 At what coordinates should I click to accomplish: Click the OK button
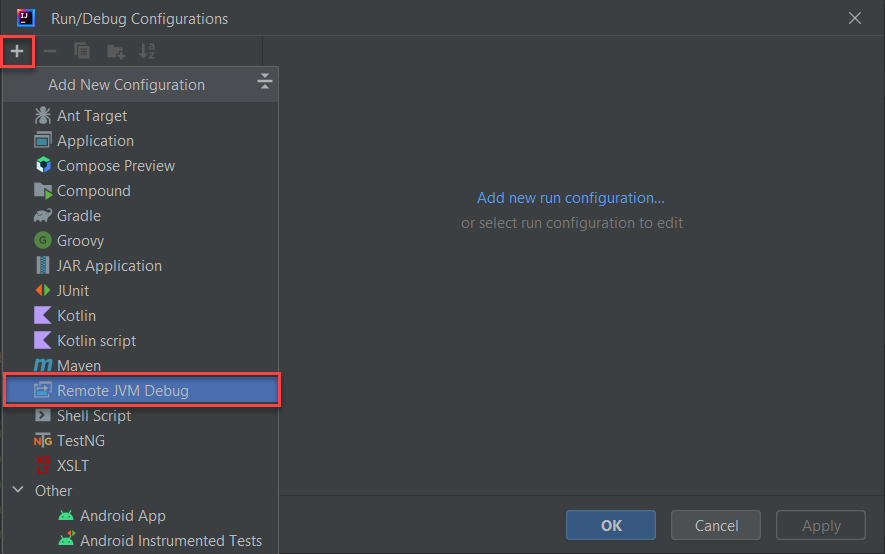(611, 525)
